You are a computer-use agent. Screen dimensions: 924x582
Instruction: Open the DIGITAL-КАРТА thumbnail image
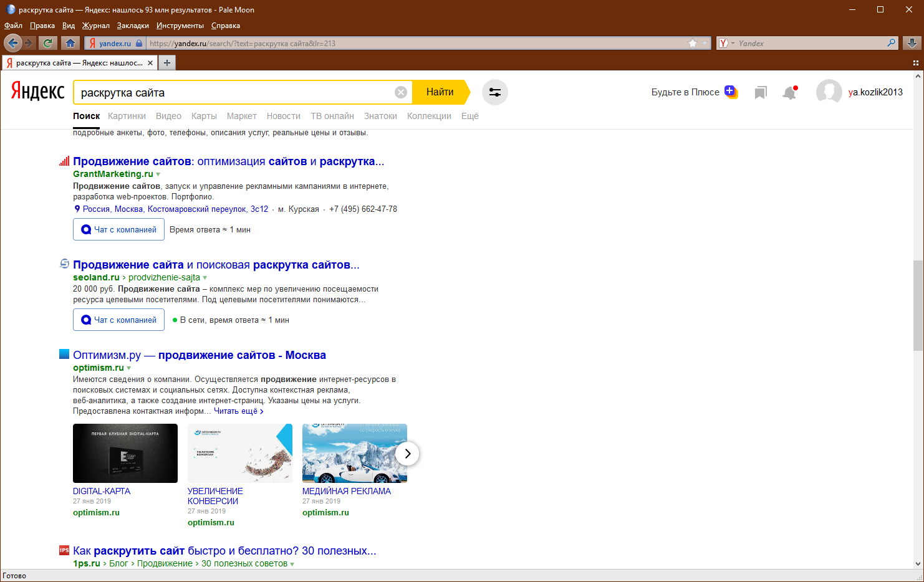[125, 453]
